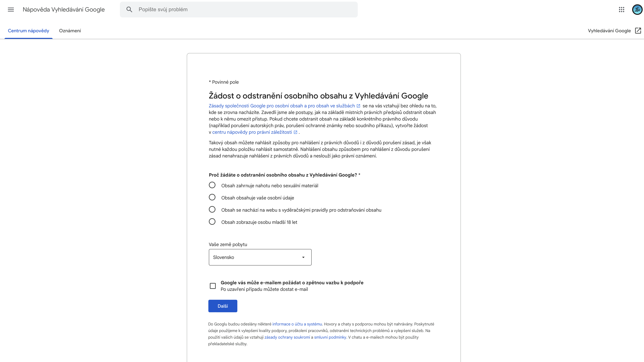
Task: Expand the Slovensko country dropdown
Action: click(260, 257)
